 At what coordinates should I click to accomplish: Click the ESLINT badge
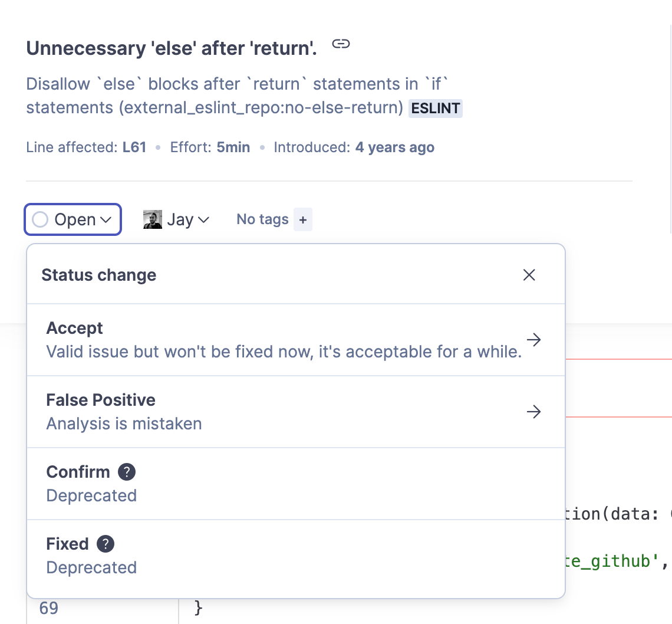pyautogui.click(x=436, y=109)
